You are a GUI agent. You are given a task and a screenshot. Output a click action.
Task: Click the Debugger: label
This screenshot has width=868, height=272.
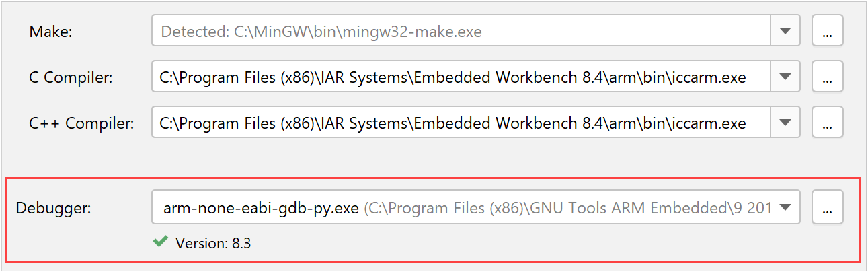[x=53, y=208]
